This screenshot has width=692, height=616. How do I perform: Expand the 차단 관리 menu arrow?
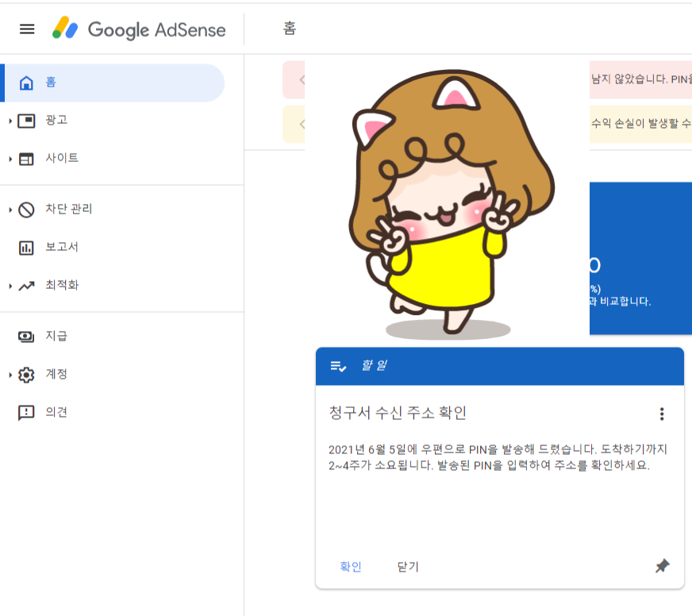(10, 210)
